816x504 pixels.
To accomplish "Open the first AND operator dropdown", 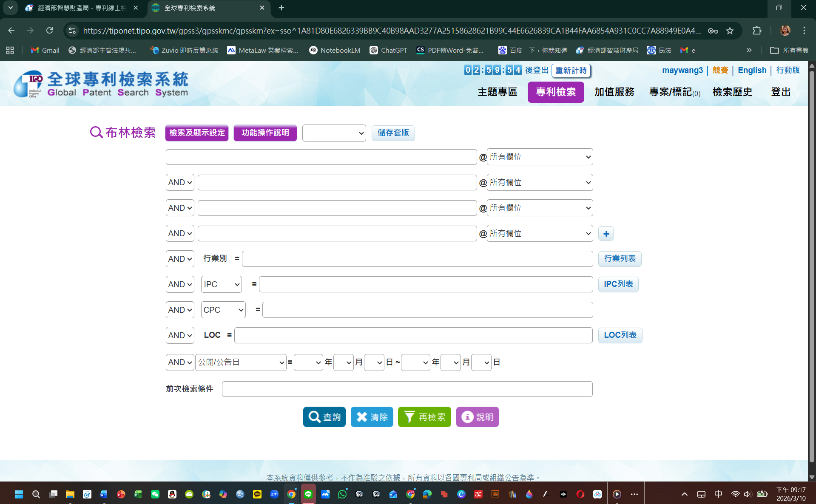I will tap(180, 182).
